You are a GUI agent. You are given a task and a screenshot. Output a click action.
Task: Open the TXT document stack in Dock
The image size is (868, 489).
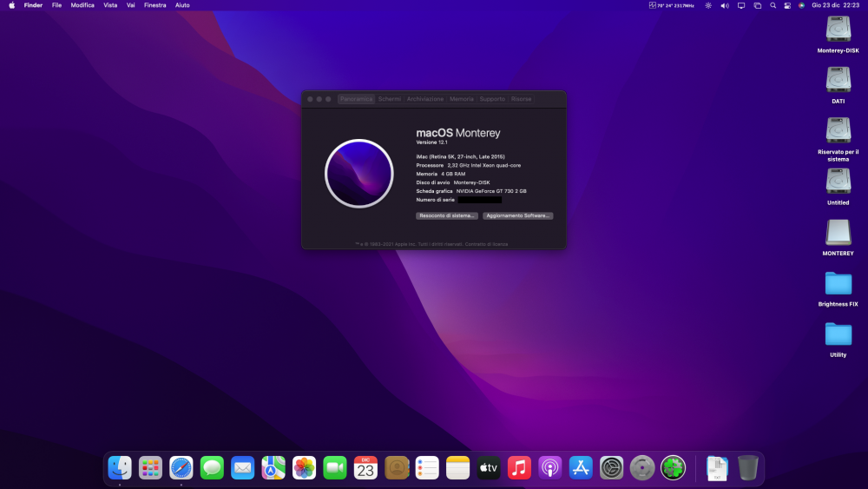pyautogui.click(x=717, y=468)
